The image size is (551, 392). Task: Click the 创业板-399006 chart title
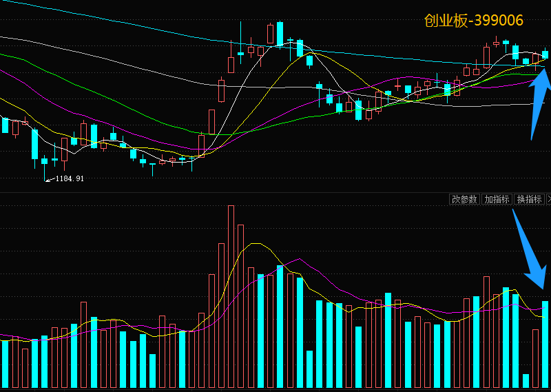click(473, 21)
